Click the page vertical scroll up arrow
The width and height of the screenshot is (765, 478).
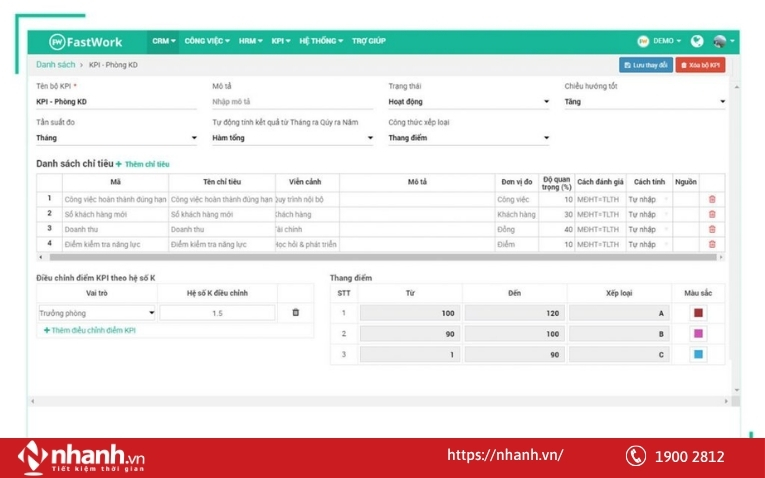pos(736,87)
